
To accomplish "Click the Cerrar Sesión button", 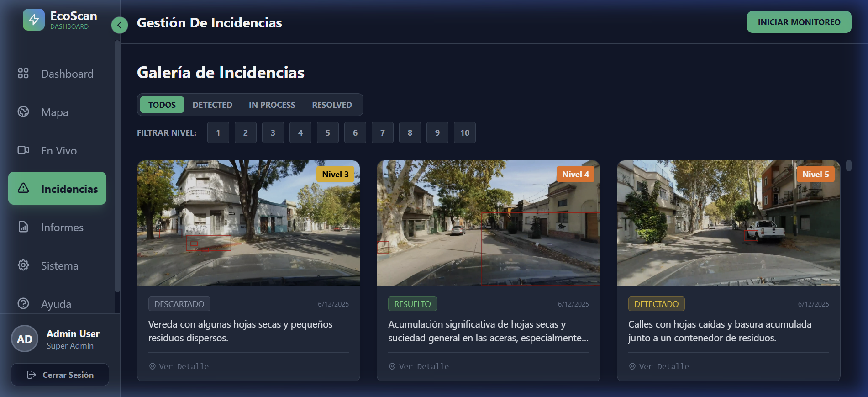I will [60, 375].
